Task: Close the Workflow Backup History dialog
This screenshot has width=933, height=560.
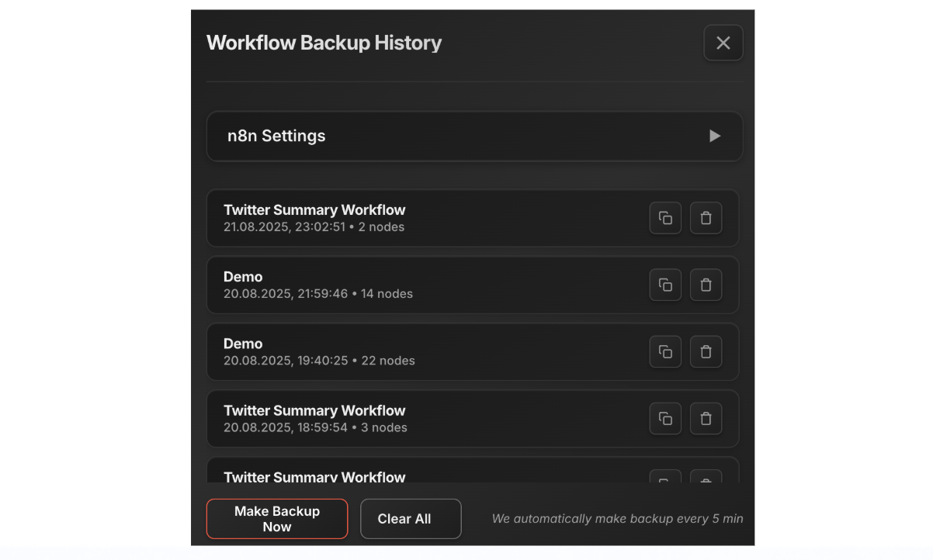Action: point(723,43)
